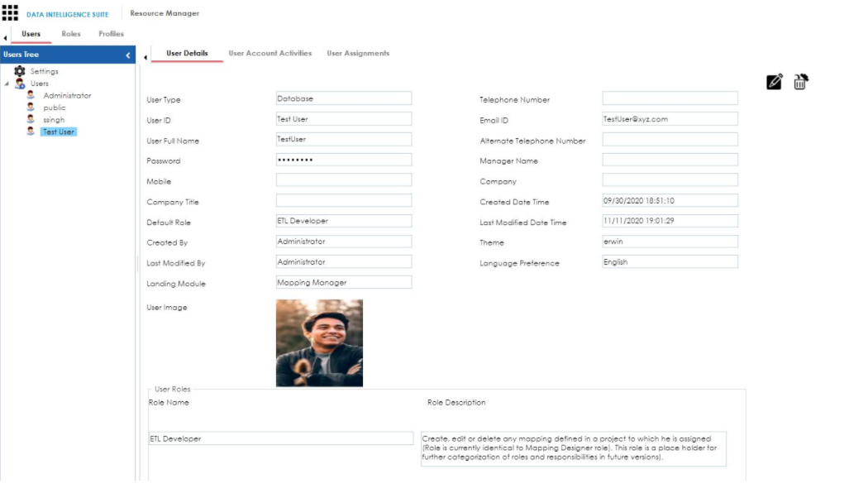Click the user profile photo
Viewport: 868px width, 488px height.
click(x=319, y=343)
